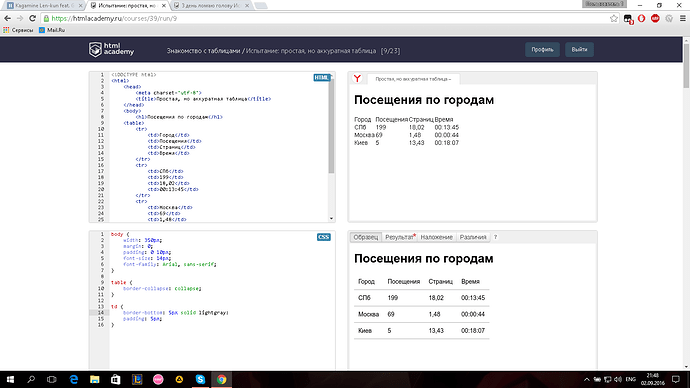Open the Различия tab

pyautogui.click(x=473, y=237)
